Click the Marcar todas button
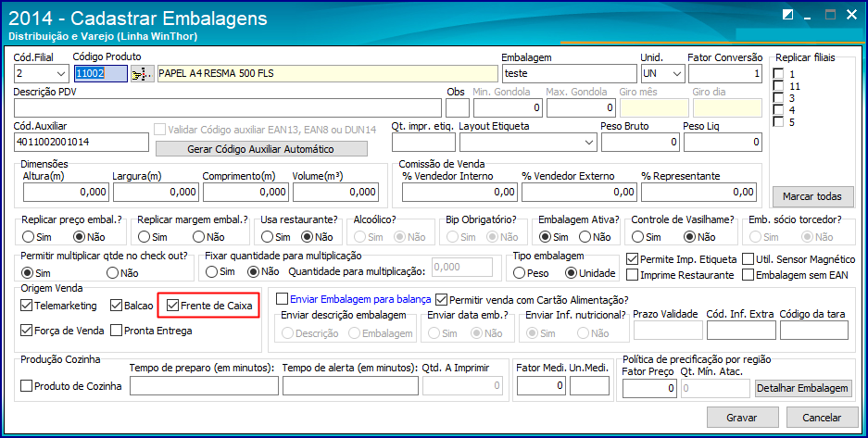The width and height of the screenshot is (868, 438). [x=812, y=196]
